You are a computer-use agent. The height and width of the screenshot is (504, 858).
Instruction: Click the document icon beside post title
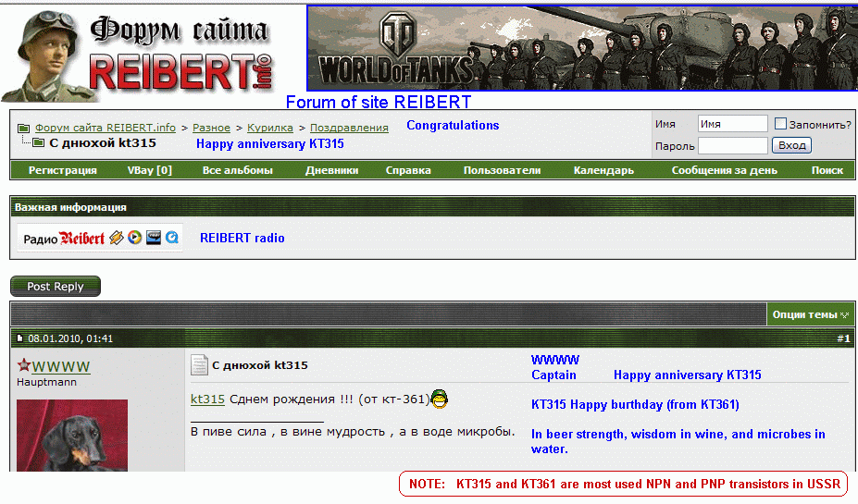coord(199,365)
